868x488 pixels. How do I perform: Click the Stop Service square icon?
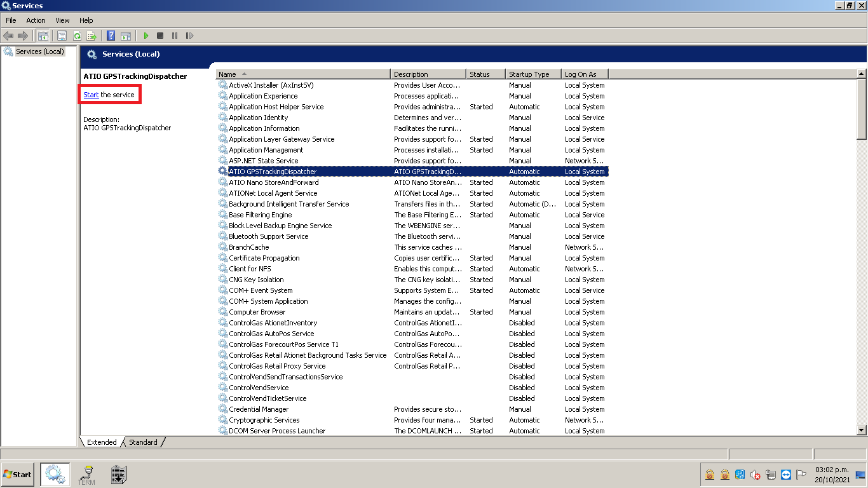[160, 36]
